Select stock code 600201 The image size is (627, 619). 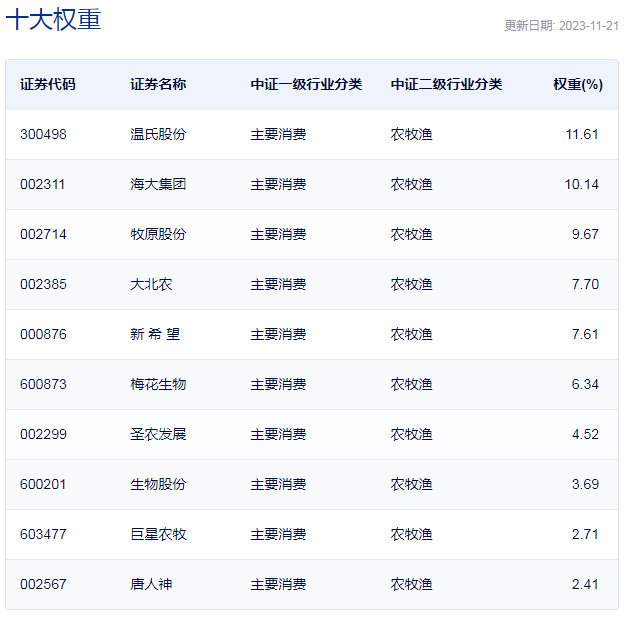(x=43, y=484)
